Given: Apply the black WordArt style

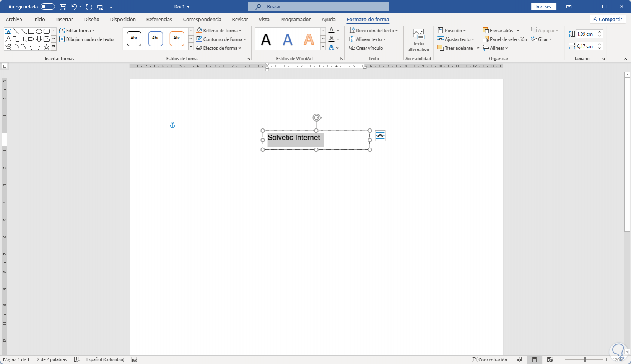Looking at the screenshot, I should pyautogui.click(x=266, y=39).
